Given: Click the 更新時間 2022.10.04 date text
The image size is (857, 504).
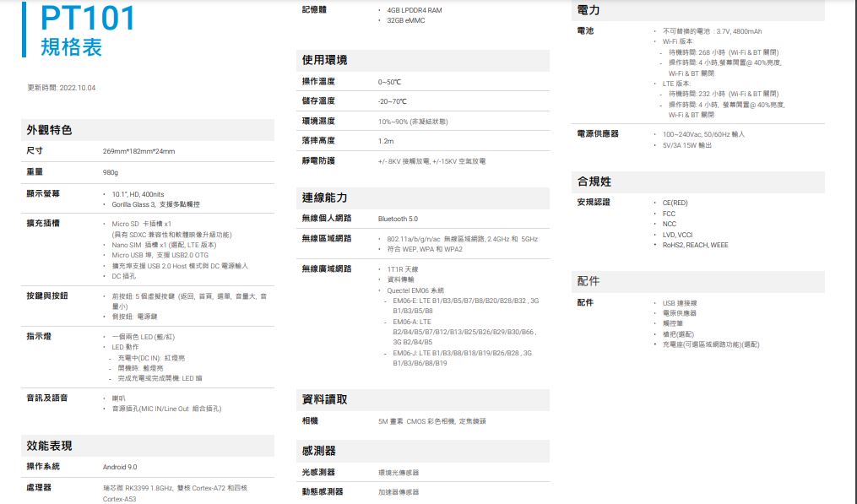Looking at the screenshot, I should pos(62,88).
